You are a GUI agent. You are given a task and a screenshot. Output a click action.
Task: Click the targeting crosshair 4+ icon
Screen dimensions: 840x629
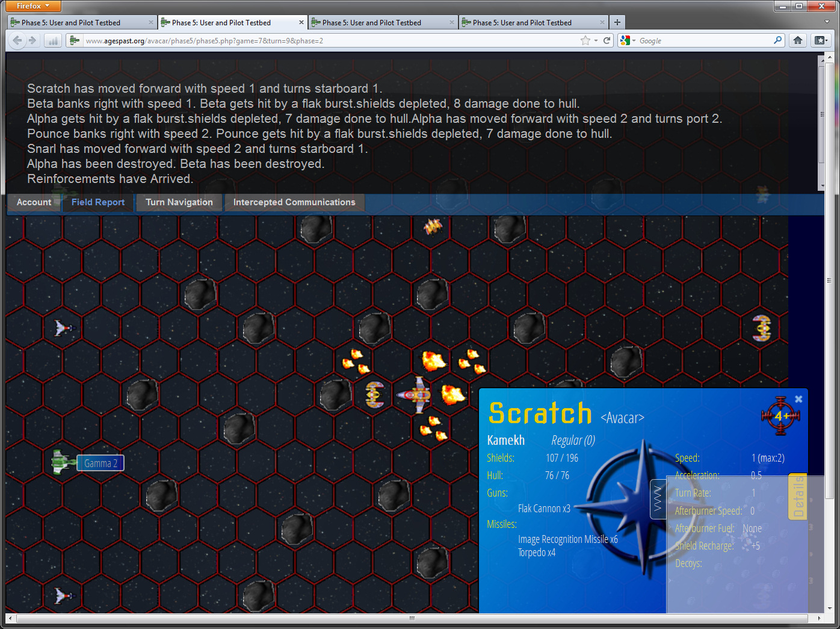(780, 416)
